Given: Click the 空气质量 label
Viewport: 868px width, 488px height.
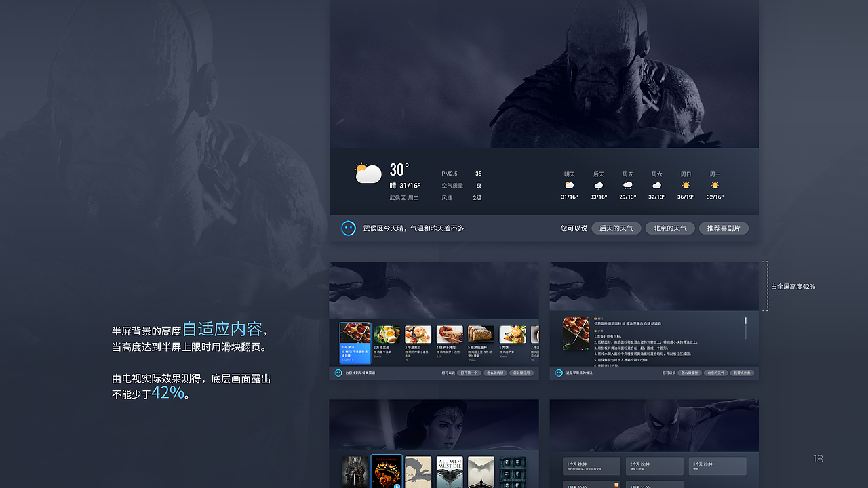Looking at the screenshot, I should pyautogui.click(x=452, y=186).
